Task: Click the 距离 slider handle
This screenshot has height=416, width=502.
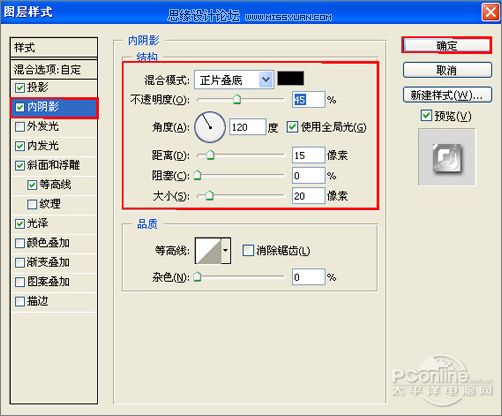Action: [x=210, y=155]
